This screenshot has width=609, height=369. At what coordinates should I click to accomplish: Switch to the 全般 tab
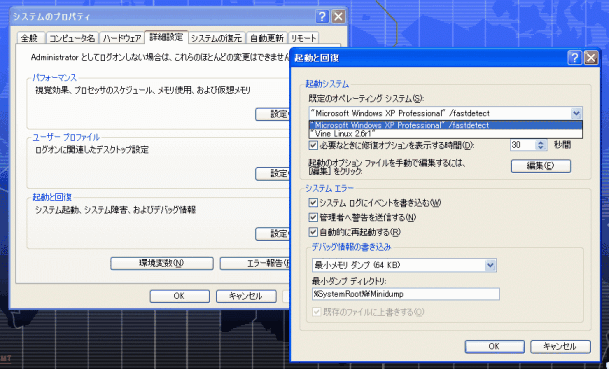point(30,38)
